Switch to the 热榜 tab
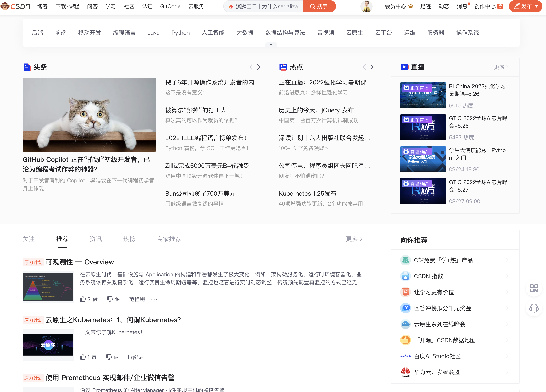This screenshot has height=392, width=546. click(x=129, y=239)
